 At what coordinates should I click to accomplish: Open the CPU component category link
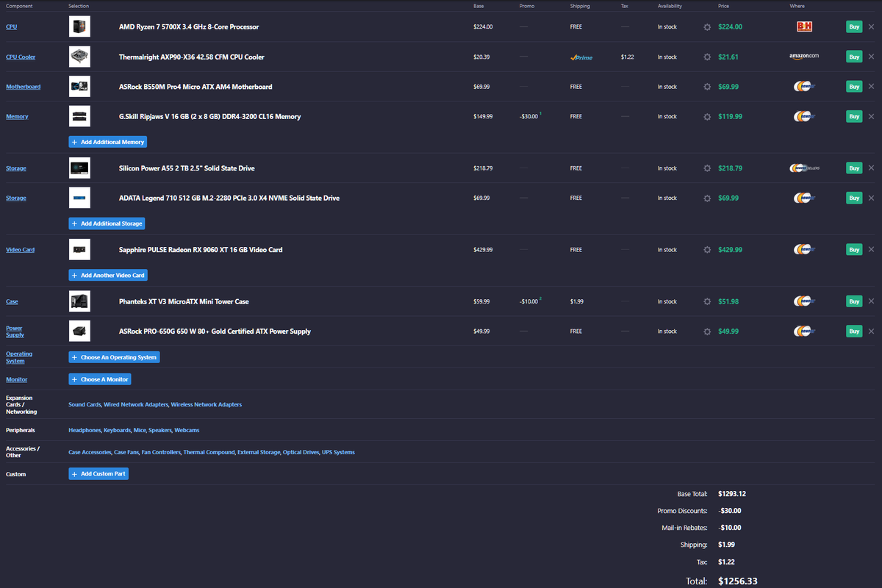[12, 27]
